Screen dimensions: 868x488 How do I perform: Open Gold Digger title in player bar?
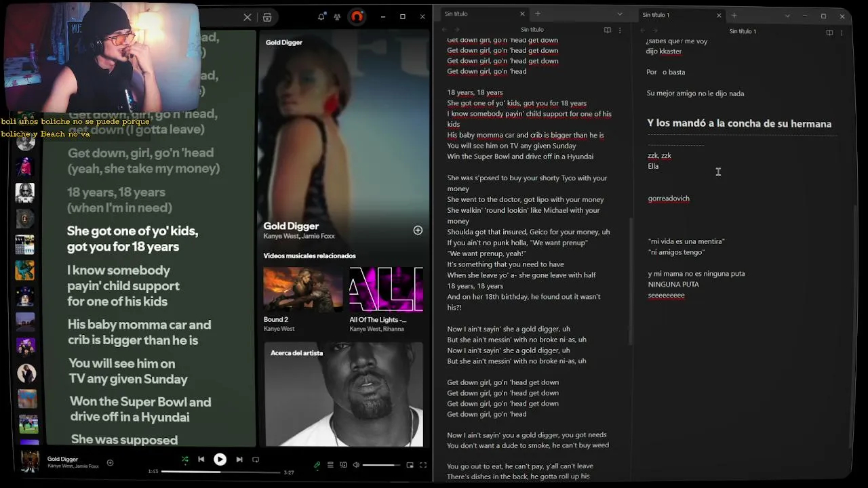click(x=62, y=459)
